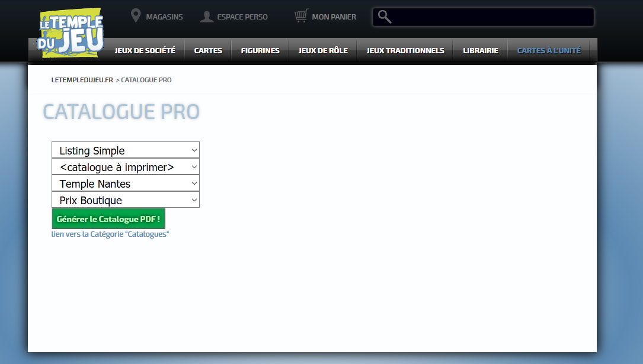Screen dimensions: 643x364
Task: Click the LETEMPLEDUJEU.FR breadcrumb link
Action: click(x=82, y=80)
